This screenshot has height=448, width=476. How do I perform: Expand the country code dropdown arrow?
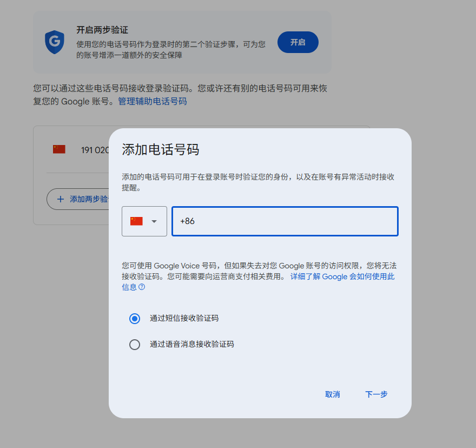154,221
